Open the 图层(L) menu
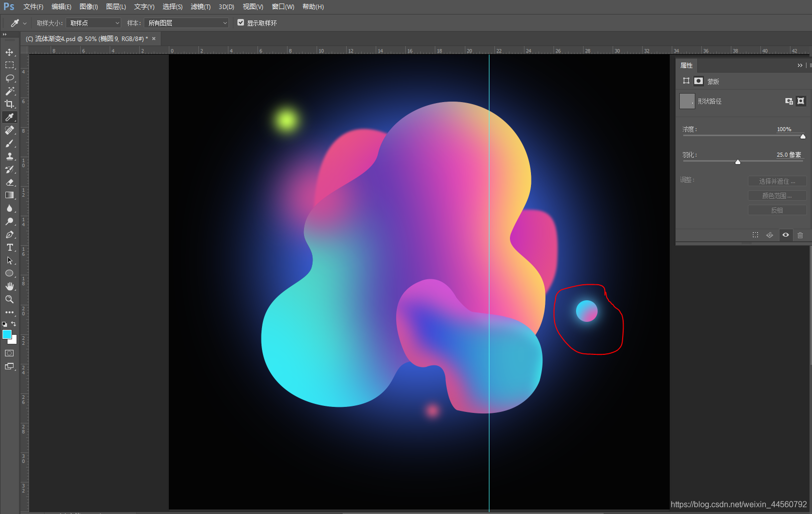 116,7
